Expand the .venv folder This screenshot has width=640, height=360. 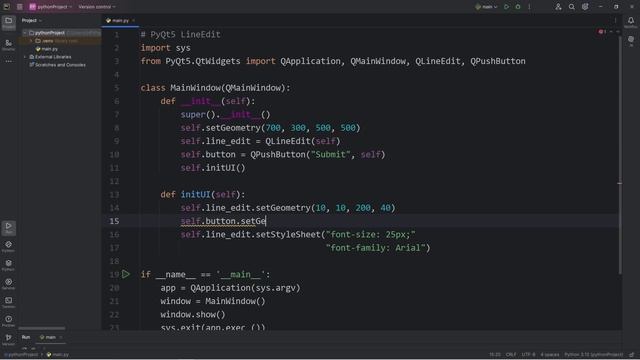tap(31, 41)
